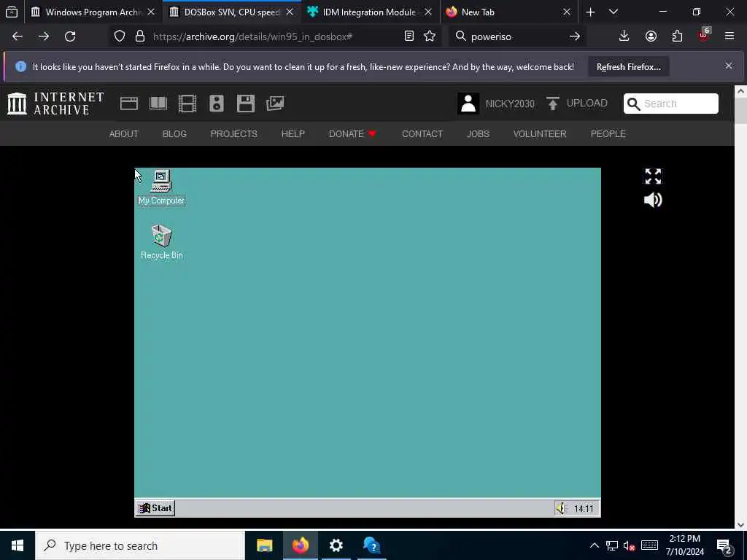Open the Windows 95 Start button
Image resolution: width=747 pixels, height=560 pixels.
[x=155, y=508]
